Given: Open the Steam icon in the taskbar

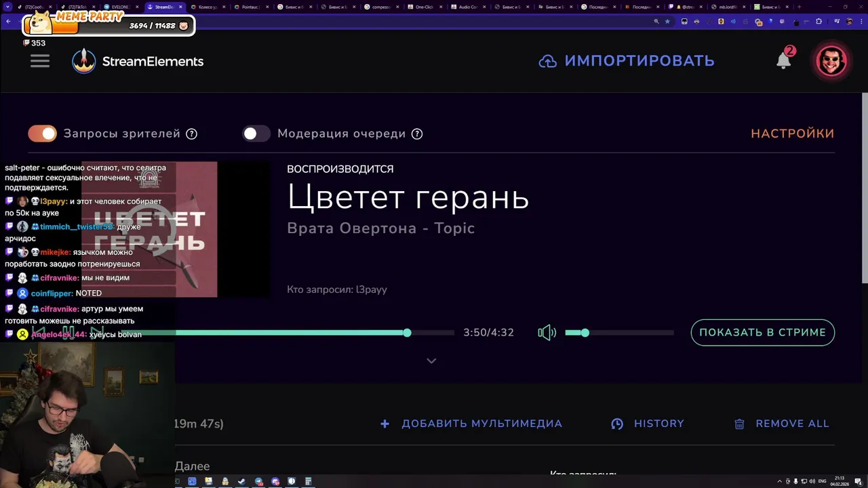Looking at the screenshot, I should (x=241, y=481).
